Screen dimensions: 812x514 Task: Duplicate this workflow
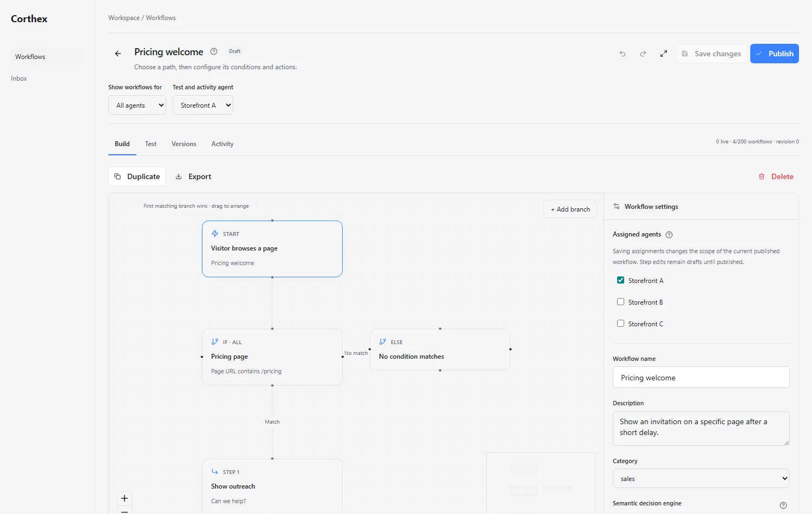[137, 176]
